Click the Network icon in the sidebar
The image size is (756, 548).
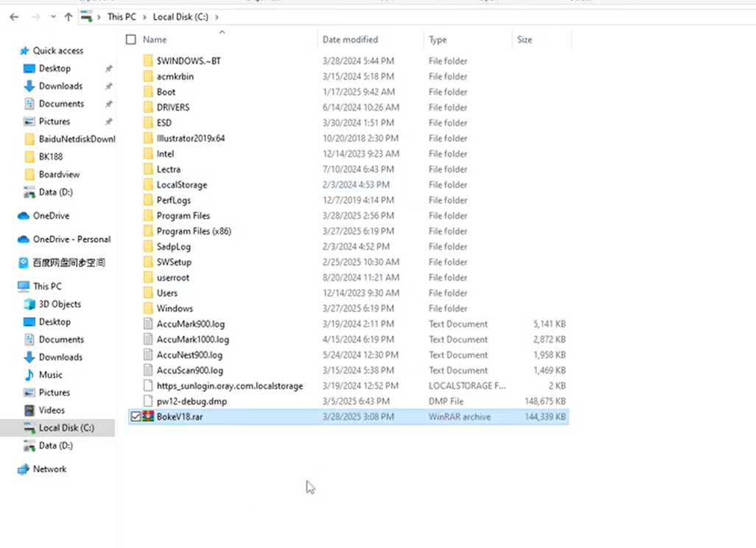23,469
